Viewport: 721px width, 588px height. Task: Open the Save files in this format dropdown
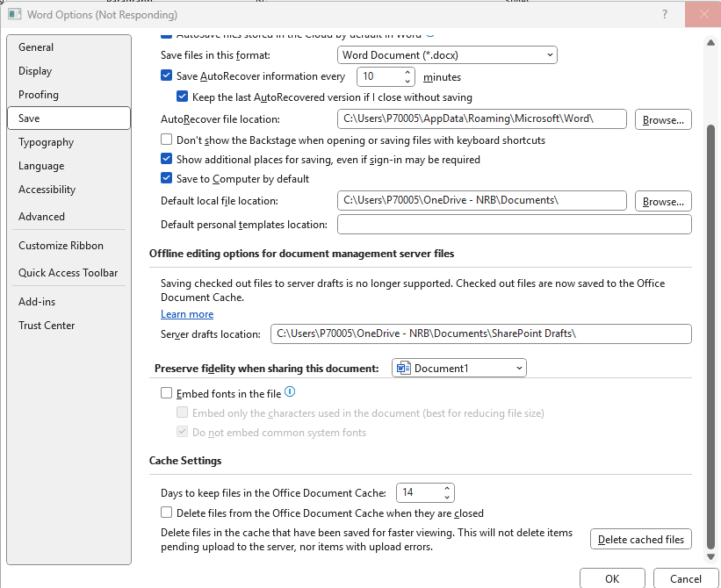tap(448, 55)
